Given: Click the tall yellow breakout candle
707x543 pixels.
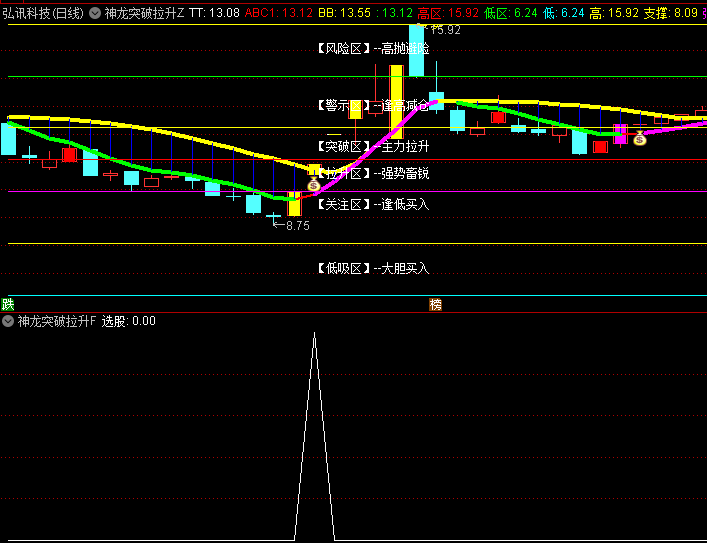Looking at the screenshot, I should coord(396,101).
